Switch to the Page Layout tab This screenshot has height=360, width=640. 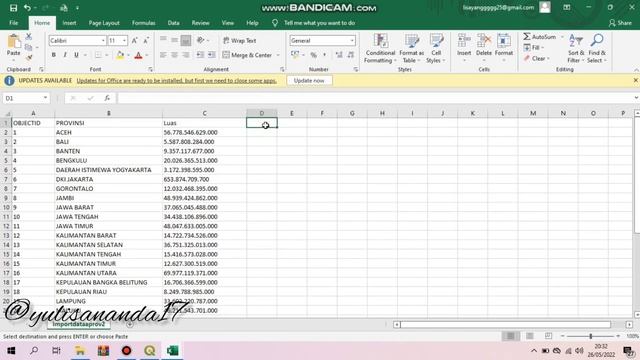click(104, 23)
